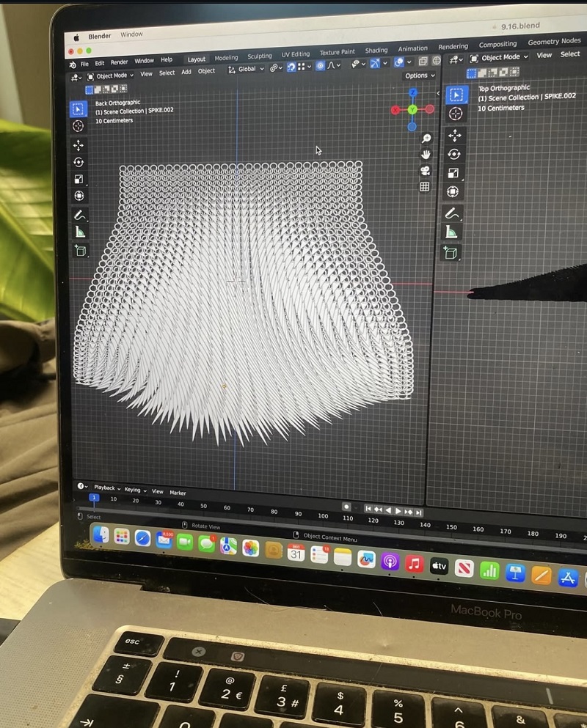Select the Annotate tool in Back Orthographic viewport

(79, 216)
